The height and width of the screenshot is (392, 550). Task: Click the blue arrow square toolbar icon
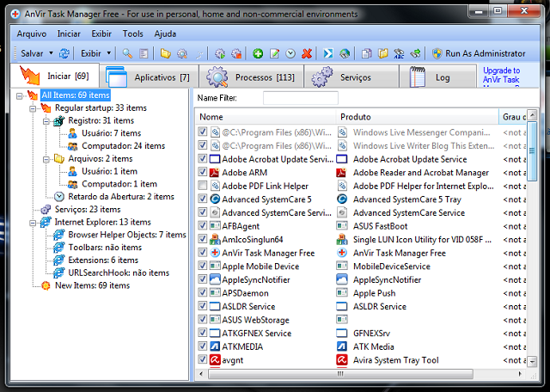click(x=328, y=53)
